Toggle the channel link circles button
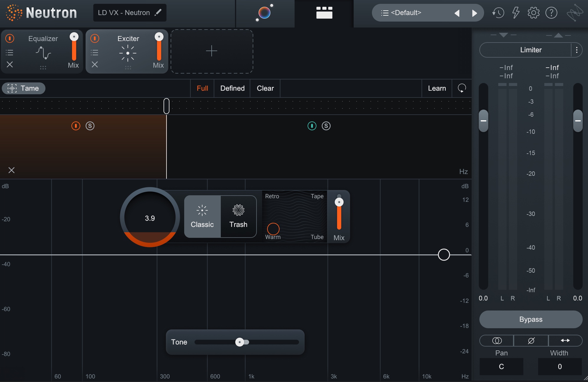588x382 pixels. click(x=497, y=341)
